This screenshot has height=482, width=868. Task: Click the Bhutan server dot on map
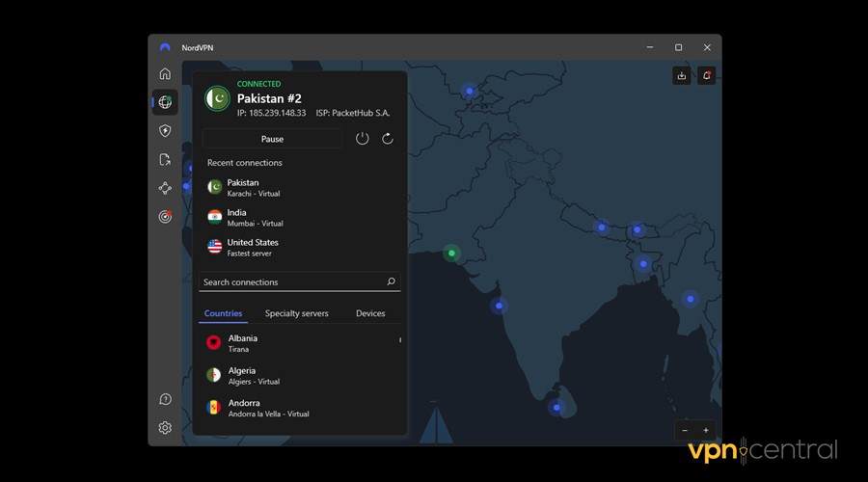[637, 229]
